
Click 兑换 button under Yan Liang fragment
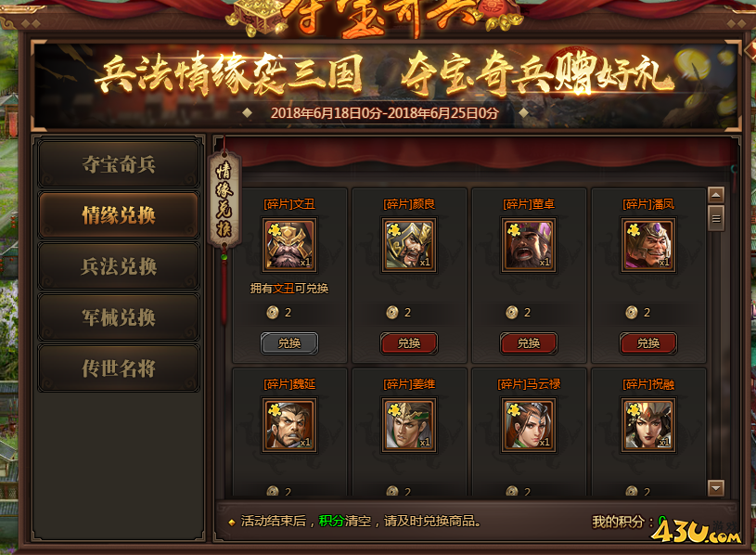(409, 343)
